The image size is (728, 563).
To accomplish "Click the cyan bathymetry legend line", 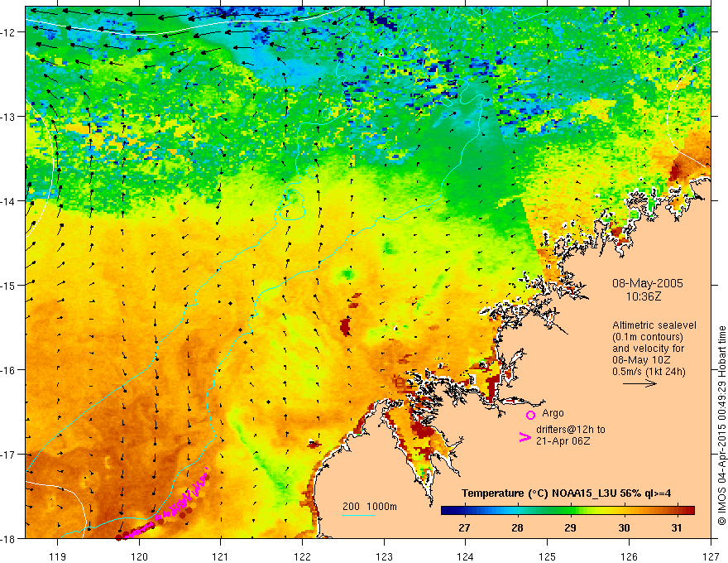I will [359, 515].
